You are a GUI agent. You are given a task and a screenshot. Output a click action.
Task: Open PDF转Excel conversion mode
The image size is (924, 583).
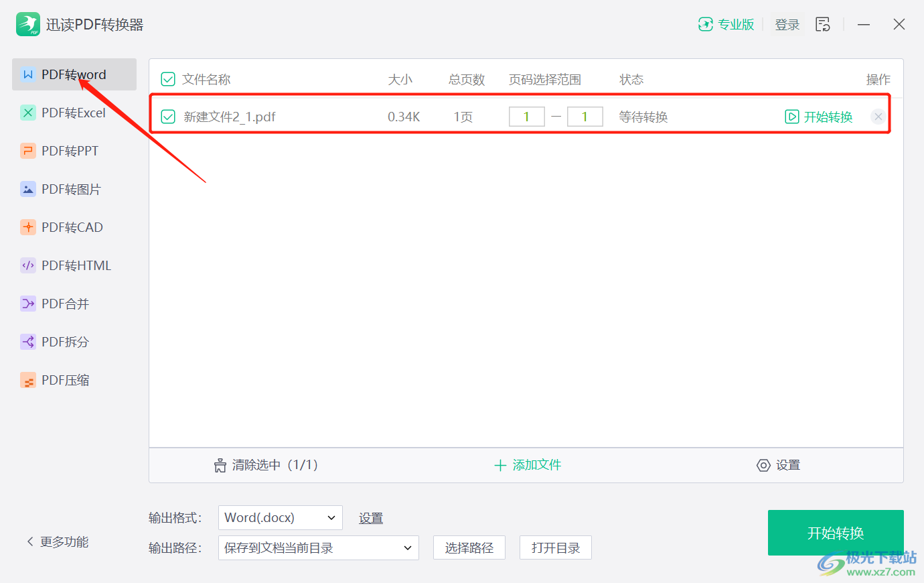(74, 113)
